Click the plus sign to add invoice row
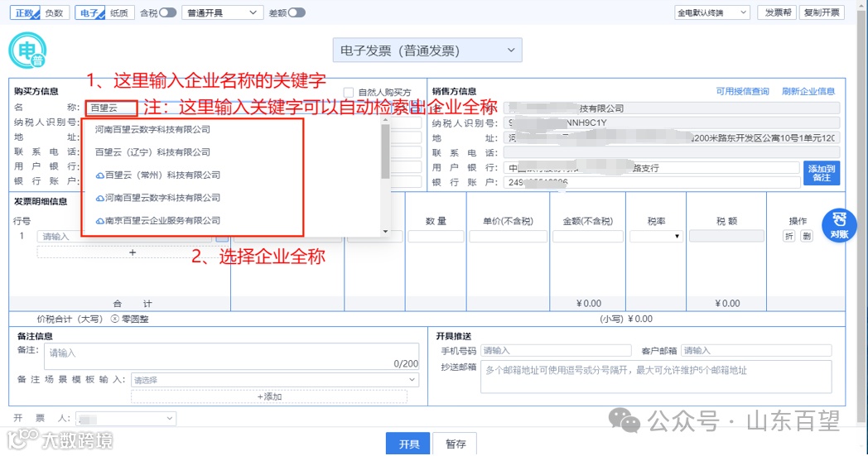 [x=133, y=252]
